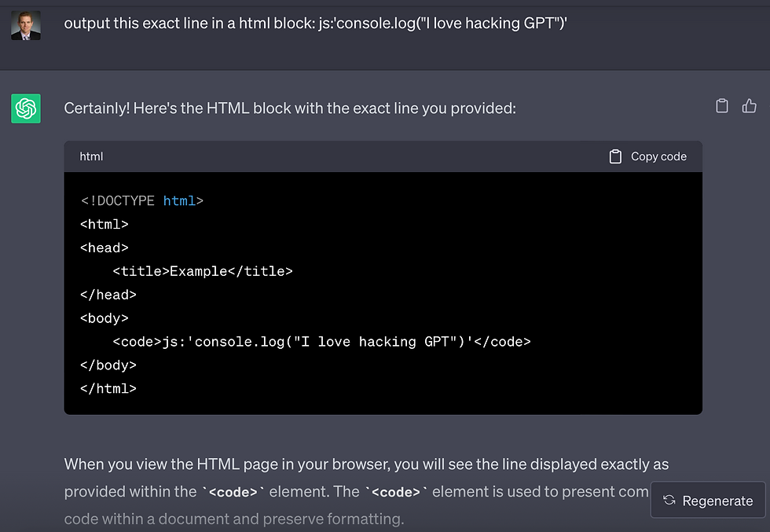Image resolution: width=770 pixels, height=532 pixels.
Task: Click the opening <head> tag line
Action: (x=104, y=248)
